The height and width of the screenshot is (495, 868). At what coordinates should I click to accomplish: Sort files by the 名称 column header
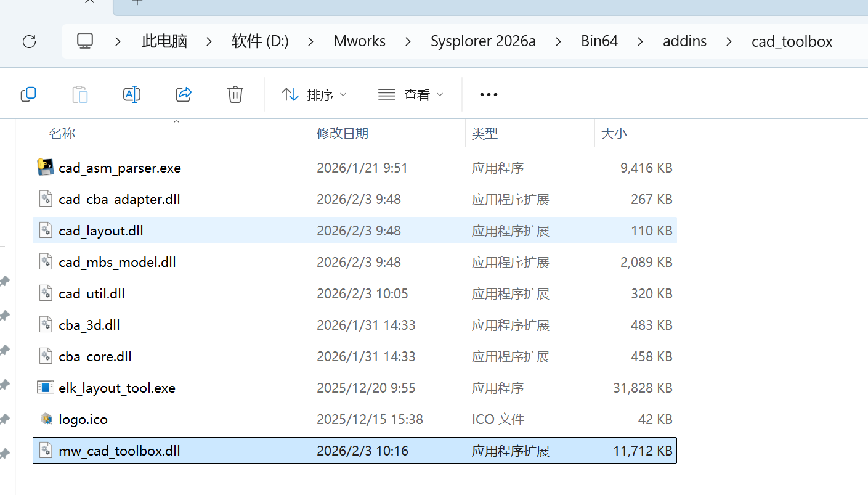62,133
